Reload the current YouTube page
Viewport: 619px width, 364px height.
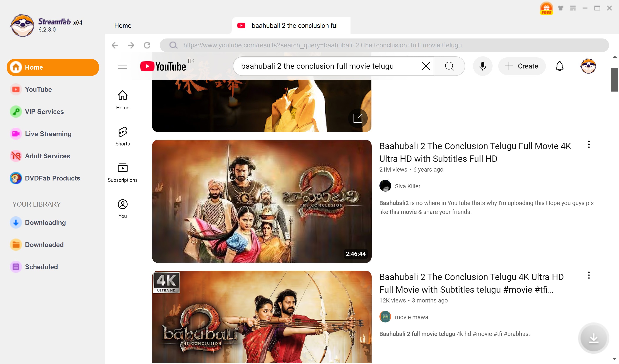pos(147,45)
